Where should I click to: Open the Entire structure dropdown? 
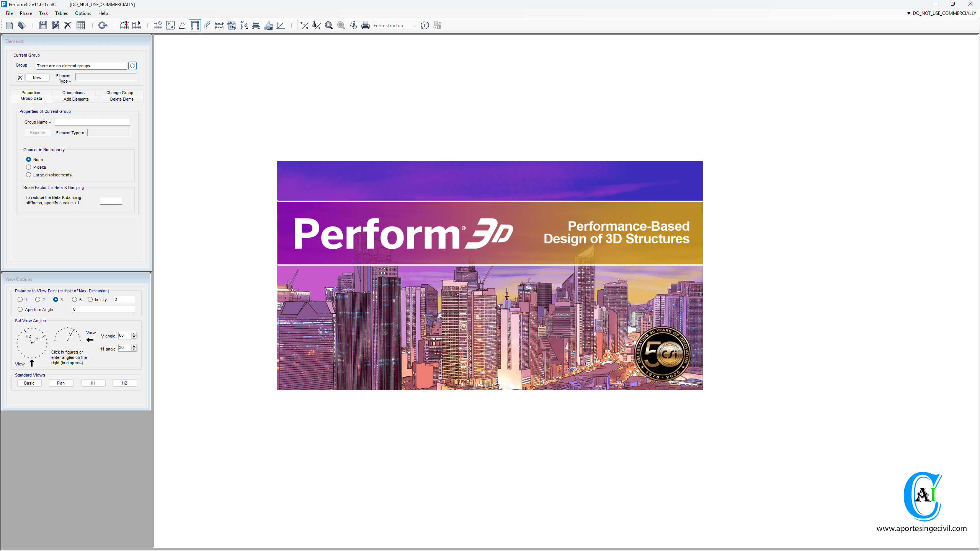tap(415, 26)
